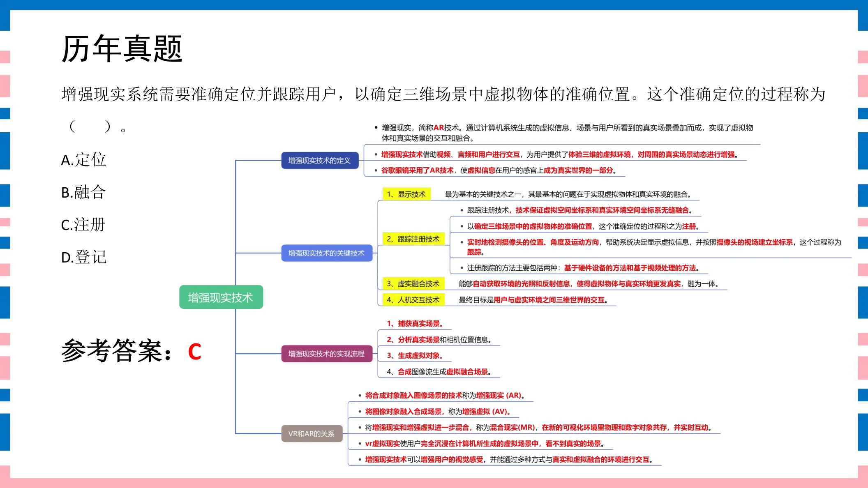868x488 pixels.
Task: Click the yellow 2、跟踪注册技术 label
Action: [413, 239]
